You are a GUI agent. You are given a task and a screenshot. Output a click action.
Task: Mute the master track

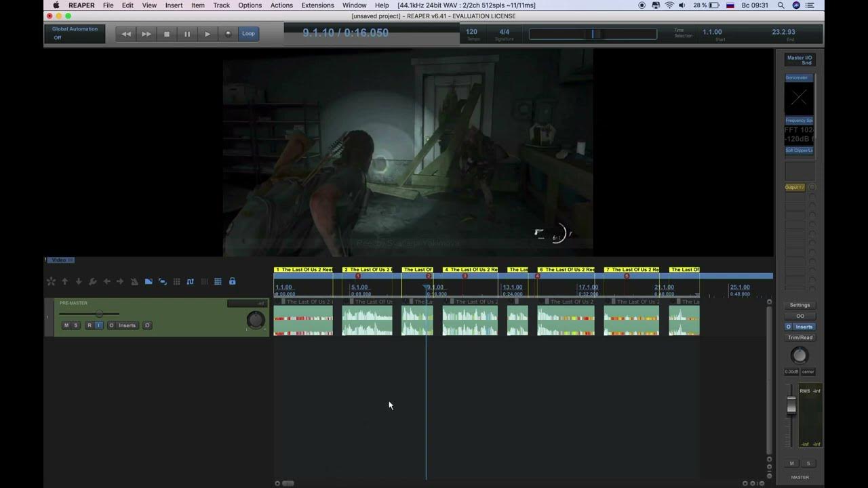(791, 464)
